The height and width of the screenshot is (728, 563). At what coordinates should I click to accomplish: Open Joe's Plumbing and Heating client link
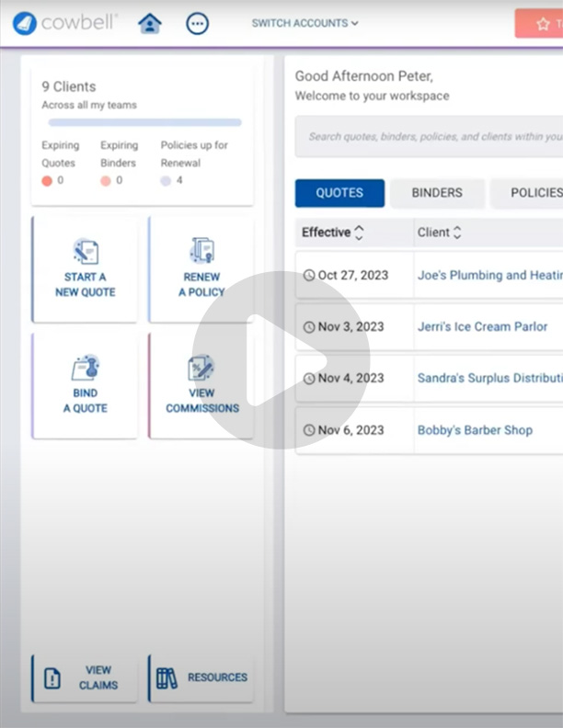click(490, 275)
